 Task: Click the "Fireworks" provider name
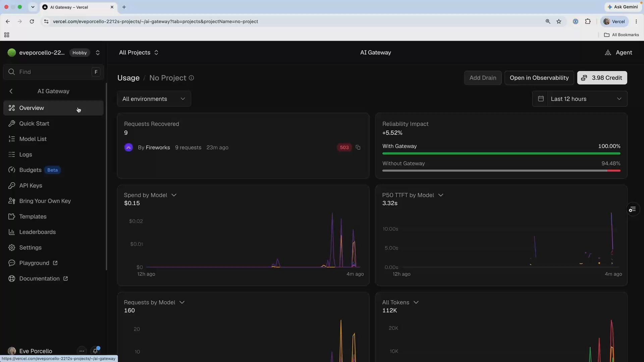158,147
